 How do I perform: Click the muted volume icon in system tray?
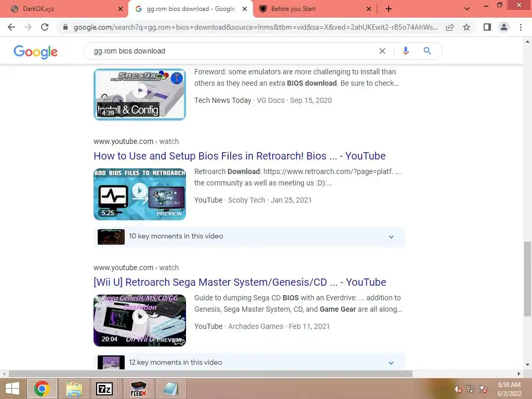pyautogui.click(x=458, y=389)
